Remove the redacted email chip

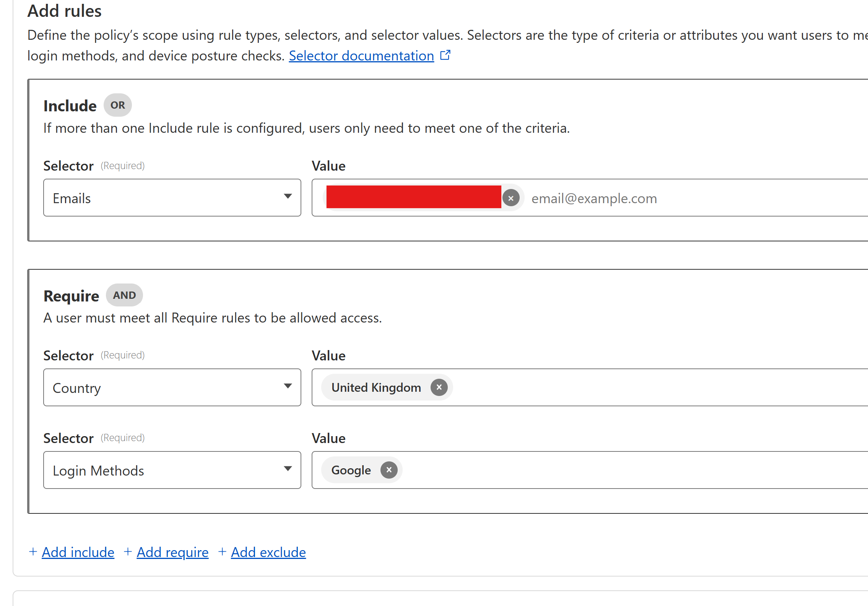coord(510,198)
